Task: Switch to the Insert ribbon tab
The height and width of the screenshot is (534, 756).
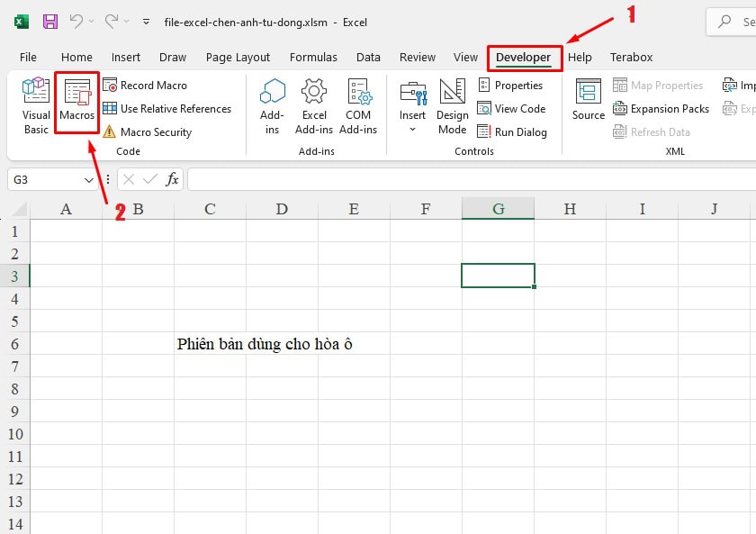Action: click(126, 57)
